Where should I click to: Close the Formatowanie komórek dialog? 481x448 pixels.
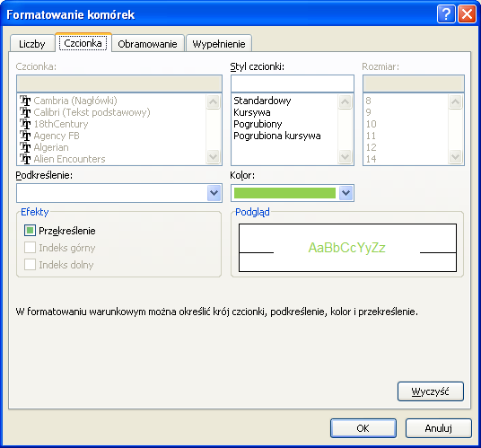[x=467, y=14]
